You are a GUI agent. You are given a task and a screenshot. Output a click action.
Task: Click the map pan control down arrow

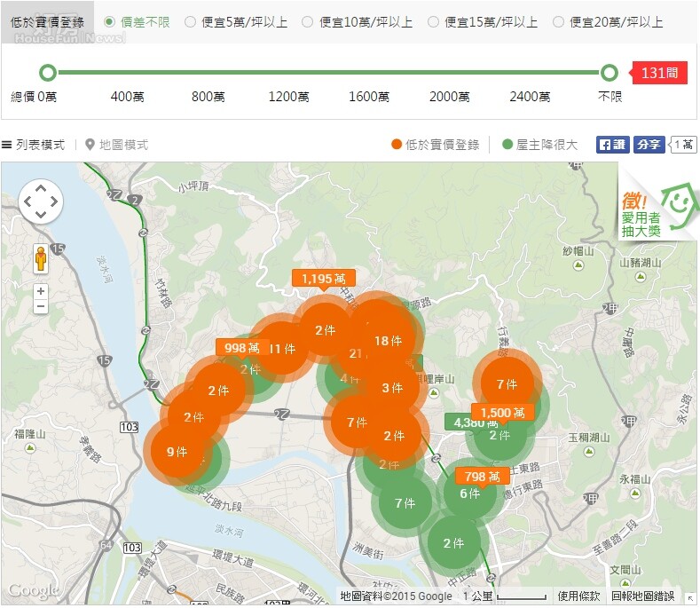coord(41,215)
